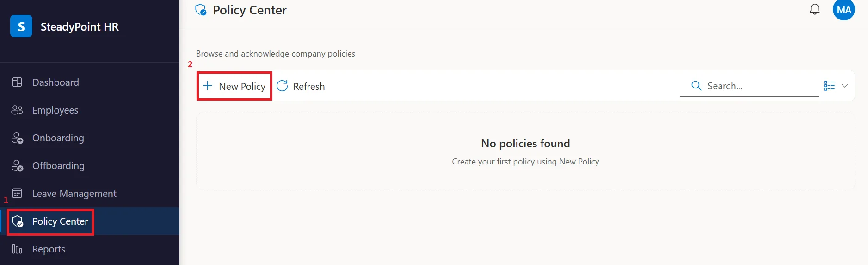Click the list view layout icon
868x265 pixels.
[x=829, y=86]
